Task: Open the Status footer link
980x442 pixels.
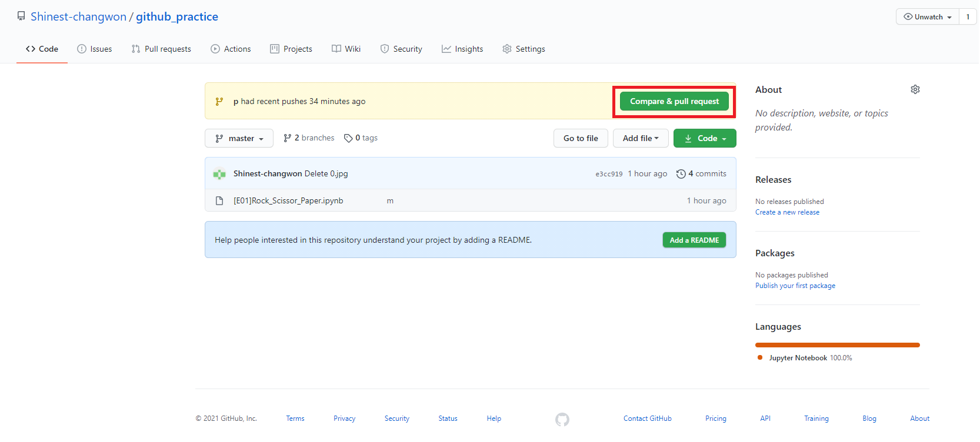Action: (448, 418)
